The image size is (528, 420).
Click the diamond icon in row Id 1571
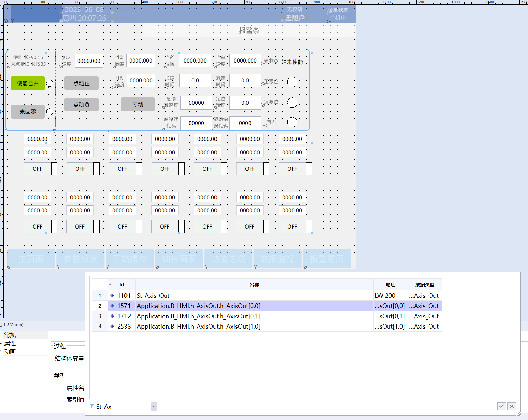pos(112,306)
